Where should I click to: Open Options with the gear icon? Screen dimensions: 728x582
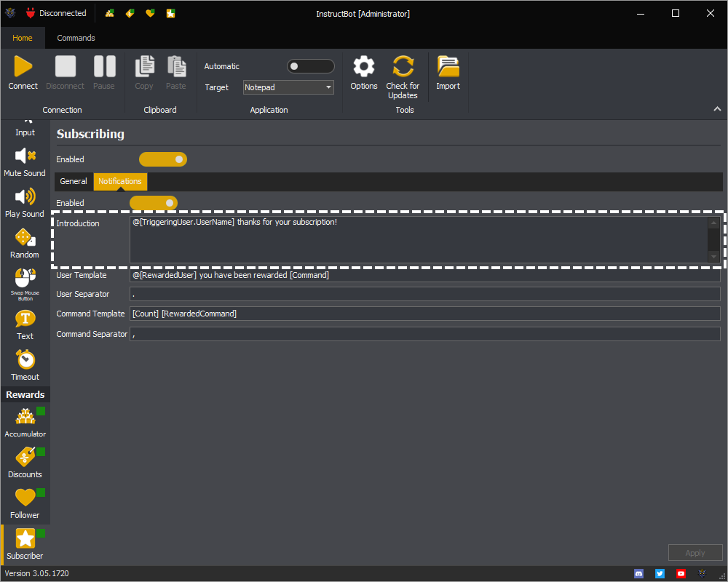(x=363, y=66)
